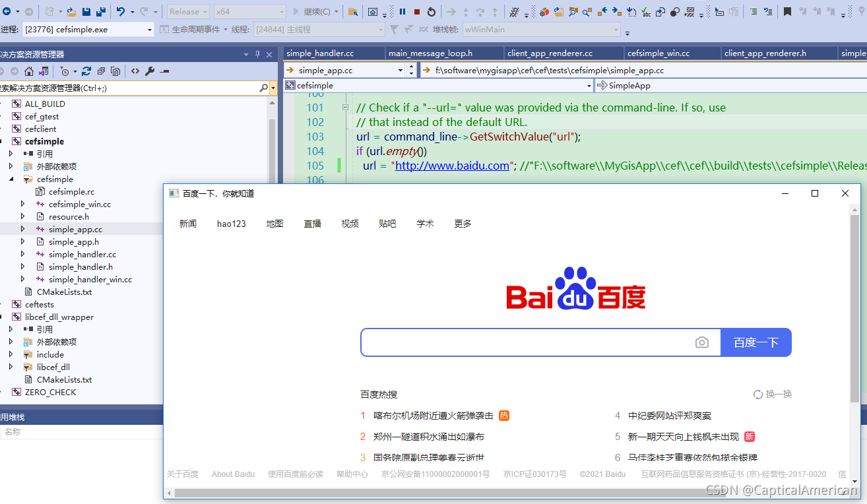Image resolution: width=867 pixels, height=504 pixels.
Task: Click the magnifier-and-squares icon in toolbar
Action: pyautogui.click(x=573, y=11)
